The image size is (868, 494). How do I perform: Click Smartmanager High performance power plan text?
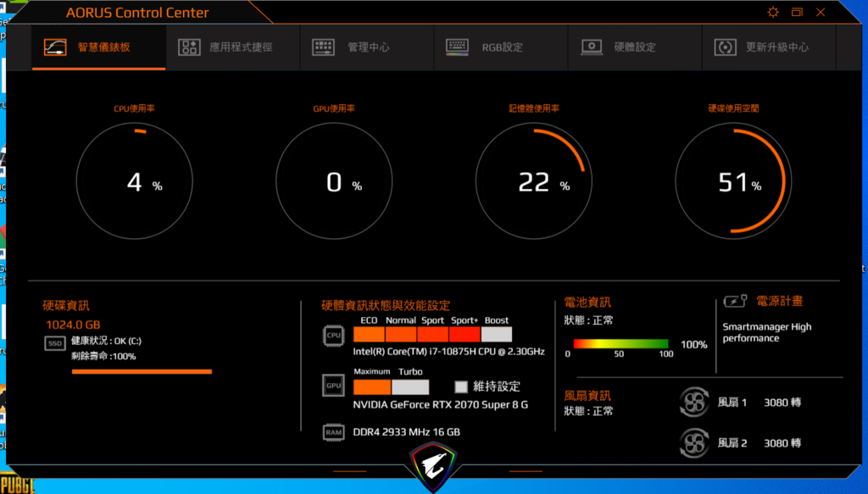[766, 332]
